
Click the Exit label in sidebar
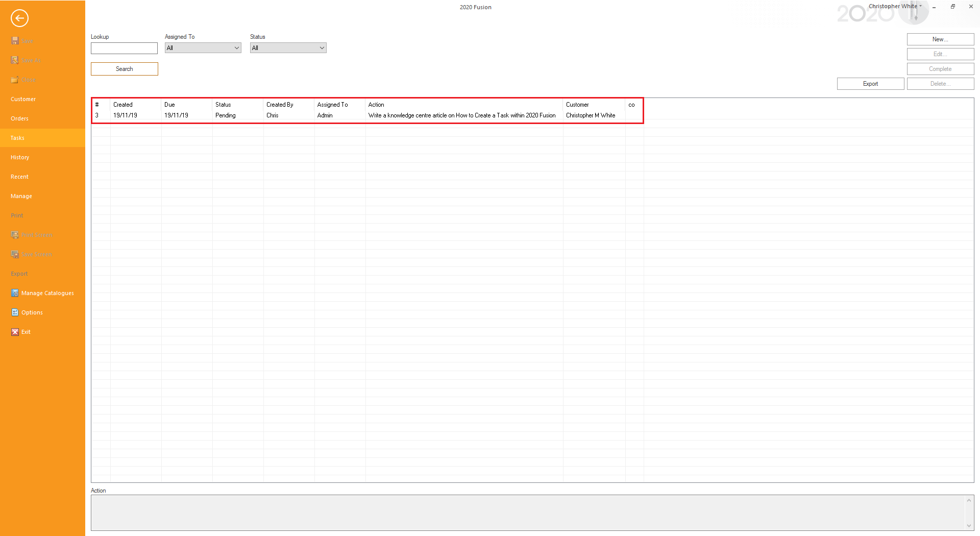click(x=26, y=332)
